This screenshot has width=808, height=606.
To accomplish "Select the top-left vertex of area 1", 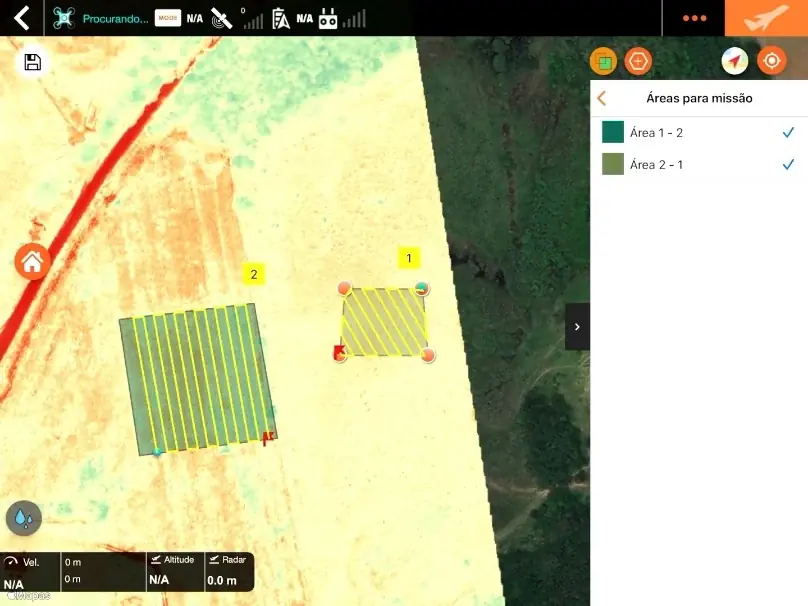I will [344, 288].
